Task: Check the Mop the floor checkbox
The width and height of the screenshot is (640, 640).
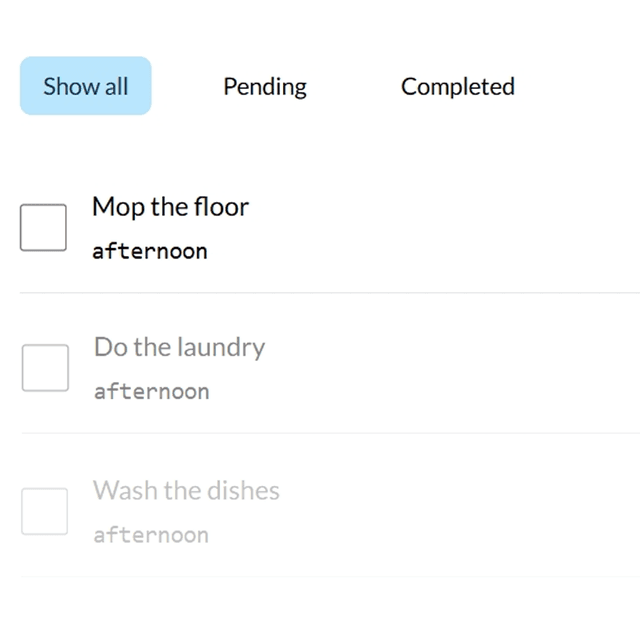Action: [x=43, y=227]
